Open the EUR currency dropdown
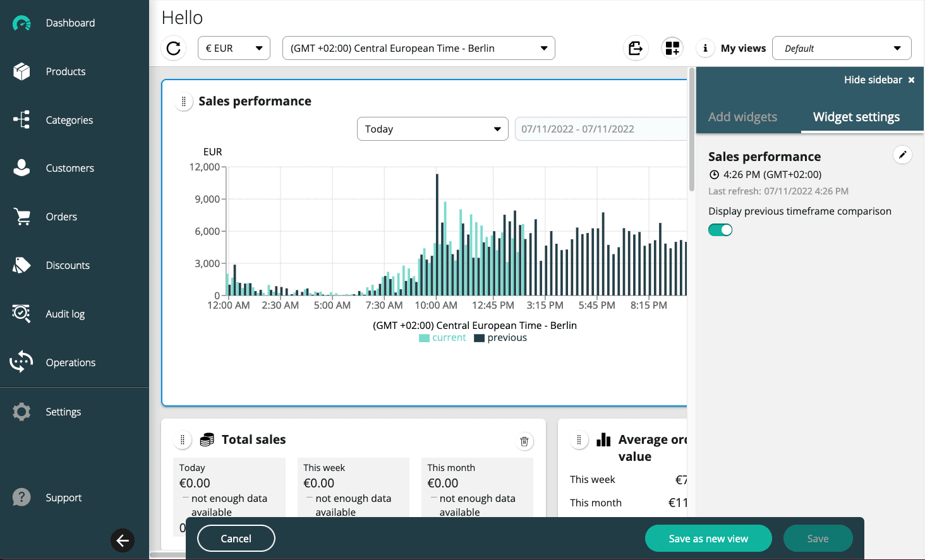 234,47
